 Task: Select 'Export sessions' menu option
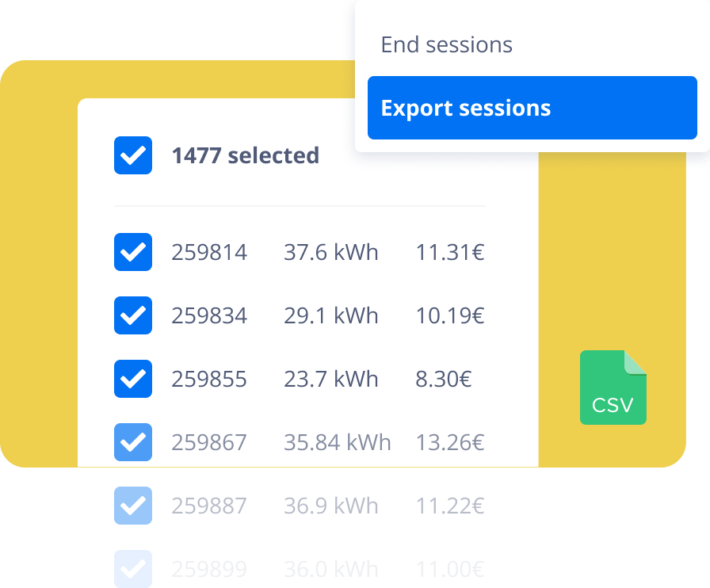(x=532, y=108)
